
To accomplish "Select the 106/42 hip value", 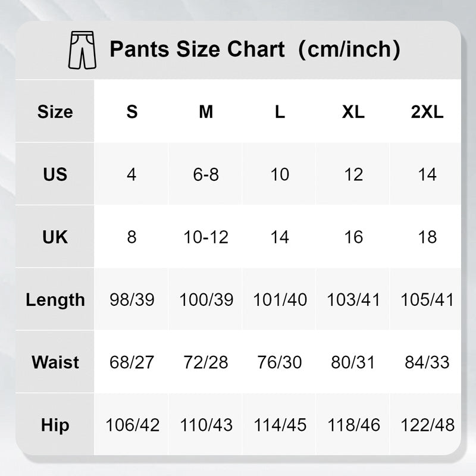I will [132, 425].
